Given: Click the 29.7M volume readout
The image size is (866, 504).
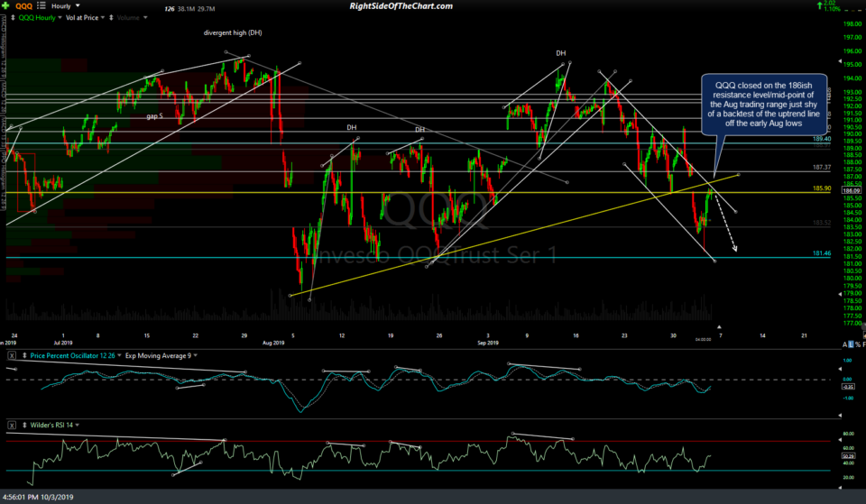Looking at the screenshot, I should [206, 9].
